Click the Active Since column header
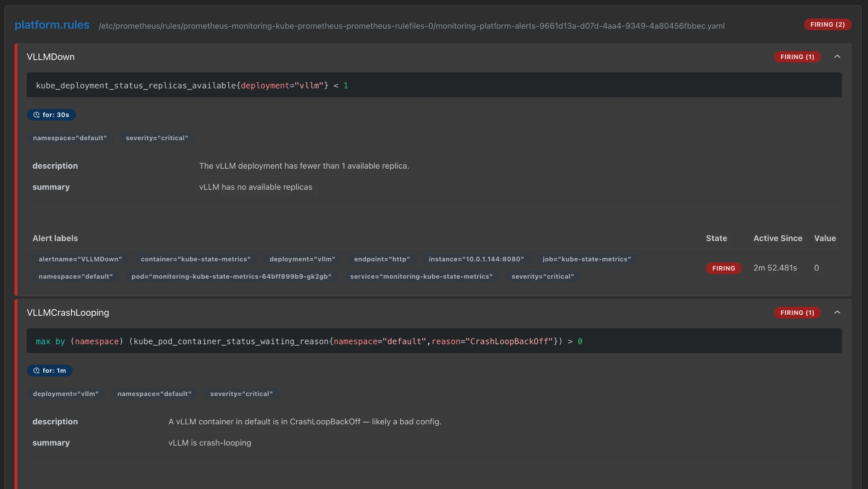This screenshot has height=489, width=868. 778,238
